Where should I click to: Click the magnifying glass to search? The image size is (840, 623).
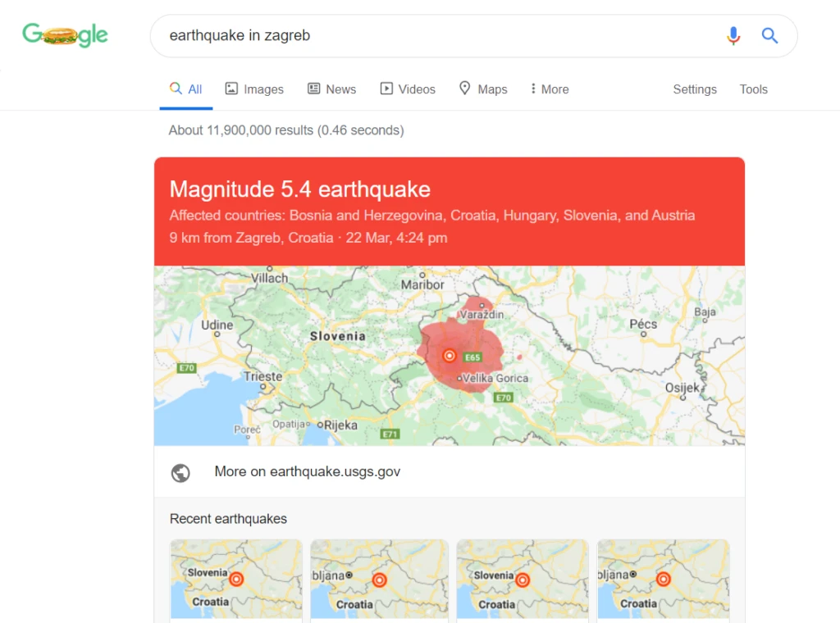(769, 35)
